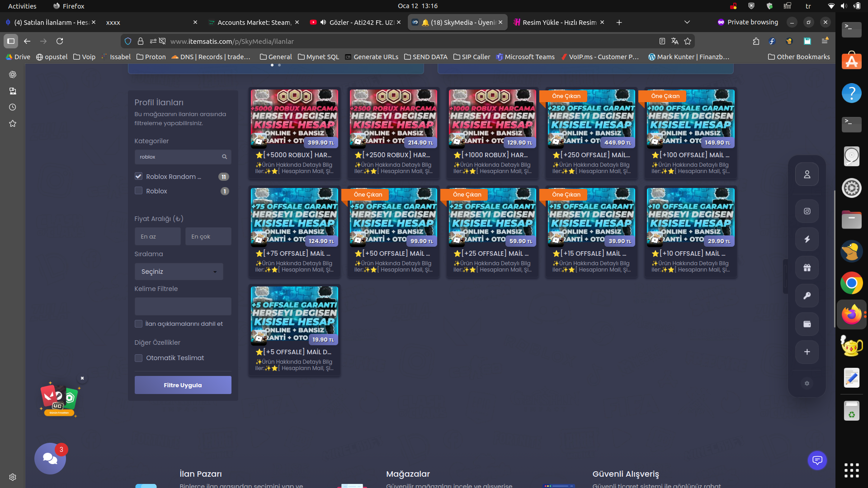Click the translate page icon in address bar
Viewport: 868px width, 488px height.
tap(675, 41)
